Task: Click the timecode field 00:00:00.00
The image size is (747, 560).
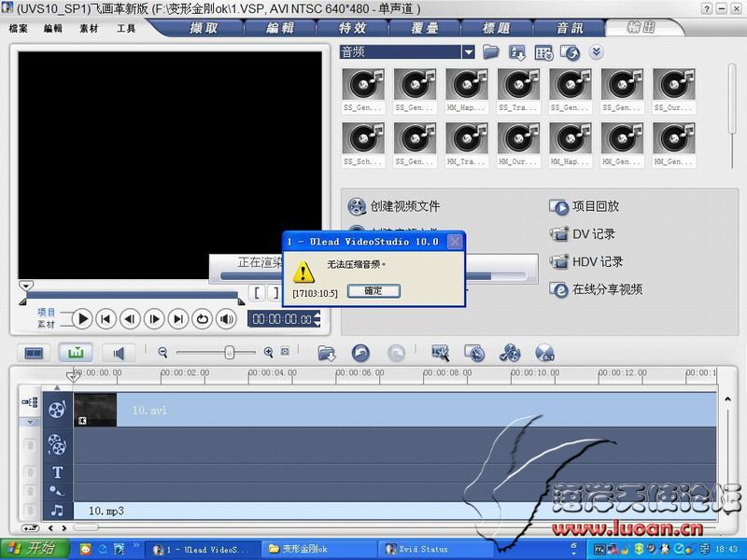Action: pos(281,318)
